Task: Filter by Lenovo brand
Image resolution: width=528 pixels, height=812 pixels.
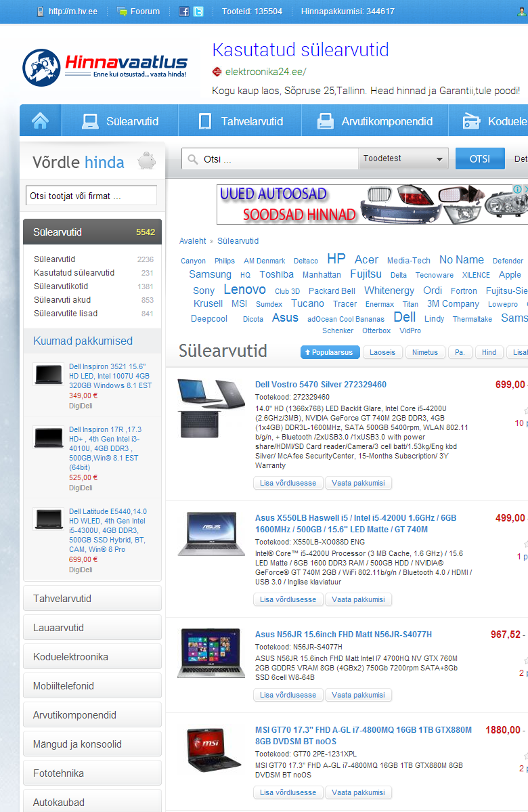Action: pos(244,289)
